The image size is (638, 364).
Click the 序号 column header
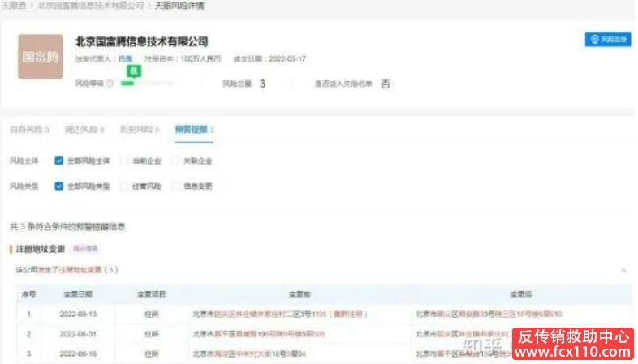click(x=28, y=294)
